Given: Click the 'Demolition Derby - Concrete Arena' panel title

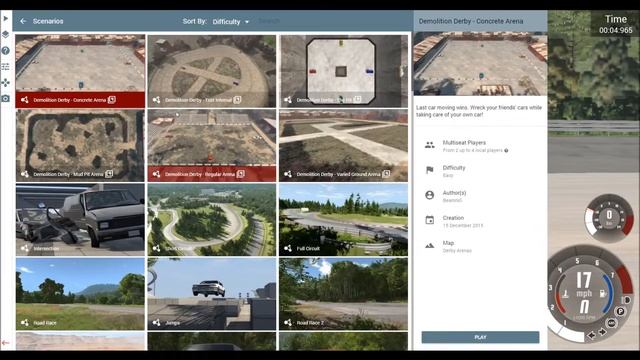Looking at the screenshot, I should coord(471,21).
